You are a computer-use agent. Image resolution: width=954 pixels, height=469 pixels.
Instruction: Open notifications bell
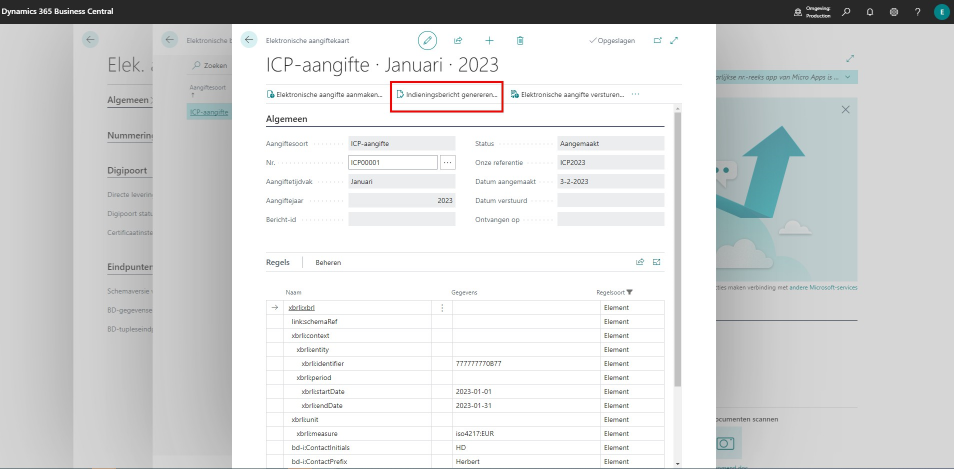[x=869, y=12]
